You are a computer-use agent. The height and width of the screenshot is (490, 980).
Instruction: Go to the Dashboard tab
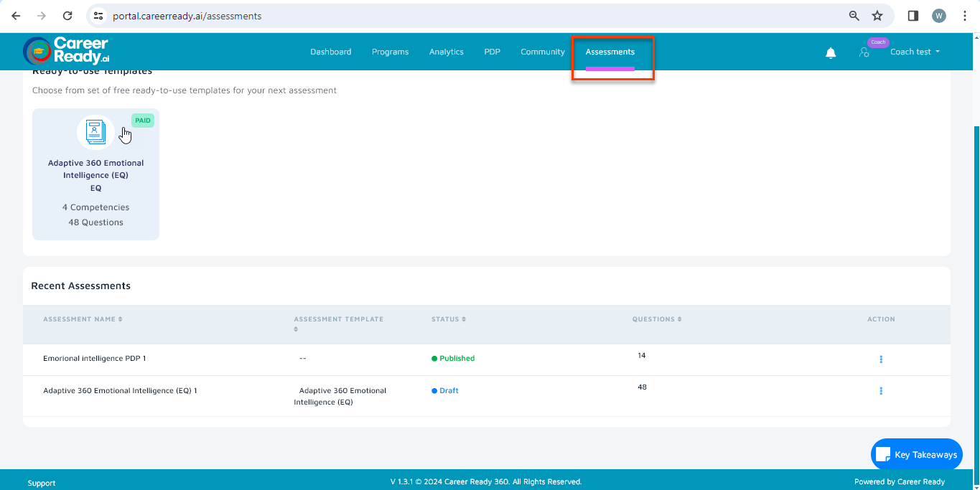[x=330, y=52]
